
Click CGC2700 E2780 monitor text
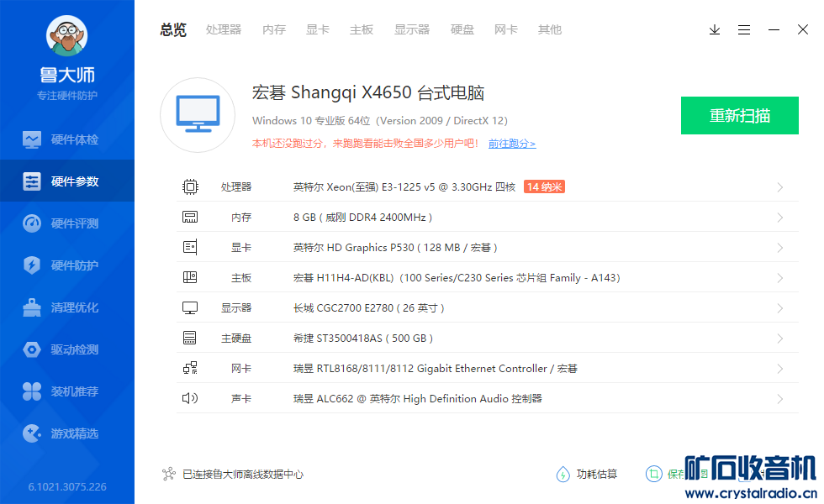click(x=369, y=308)
